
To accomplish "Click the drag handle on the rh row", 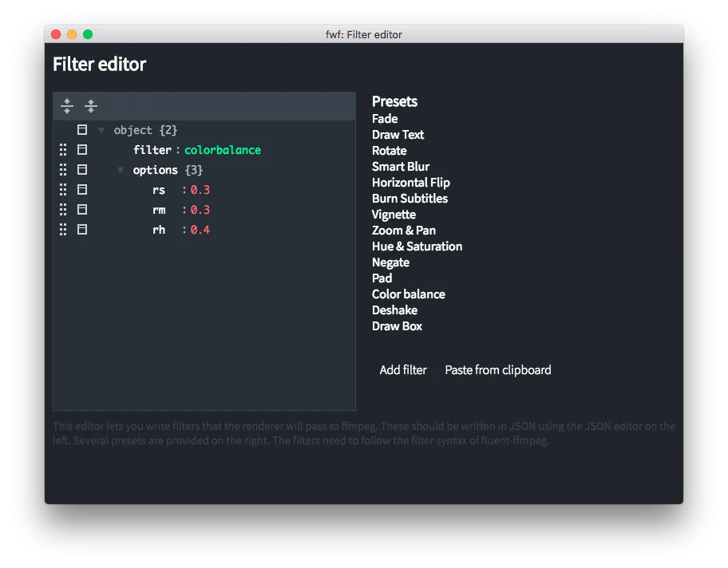I will [63, 230].
